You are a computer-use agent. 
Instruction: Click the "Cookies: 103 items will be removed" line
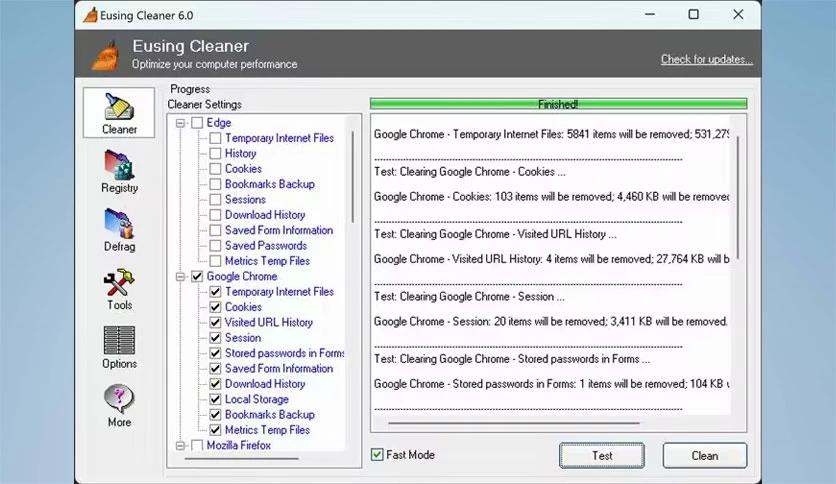[x=552, y=197]
